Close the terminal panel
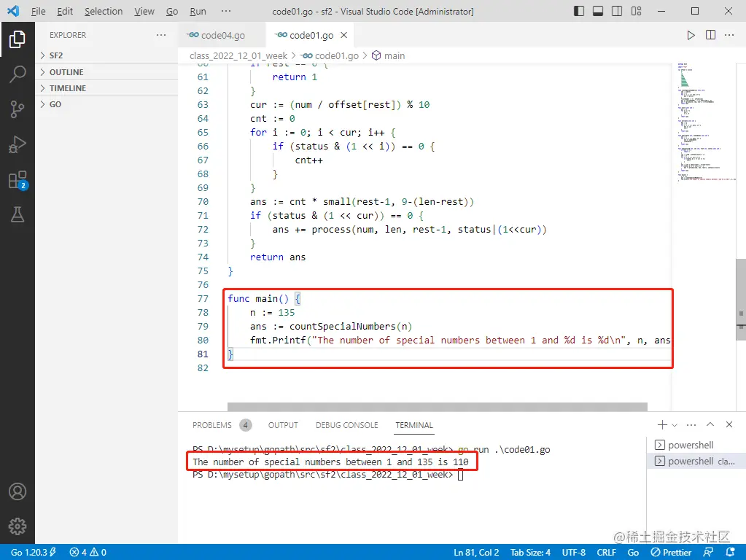Image resolution: width=746 pixels, height=560 pixels. 729,424
